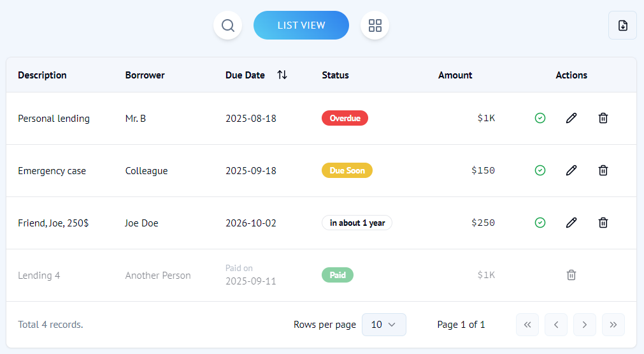
Task: Jump to the first page
Action: (x=527, y=325)
